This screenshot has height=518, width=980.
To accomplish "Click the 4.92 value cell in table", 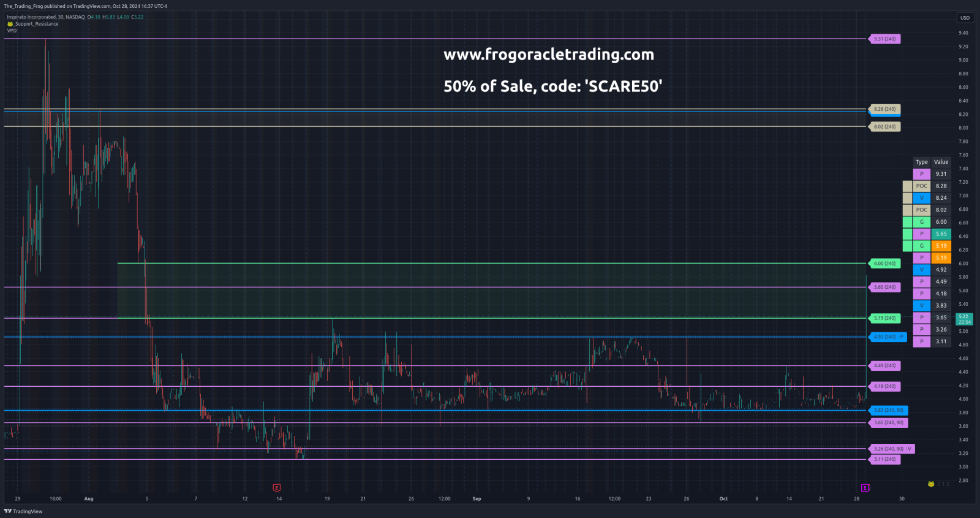I will (x=941, y=270).
